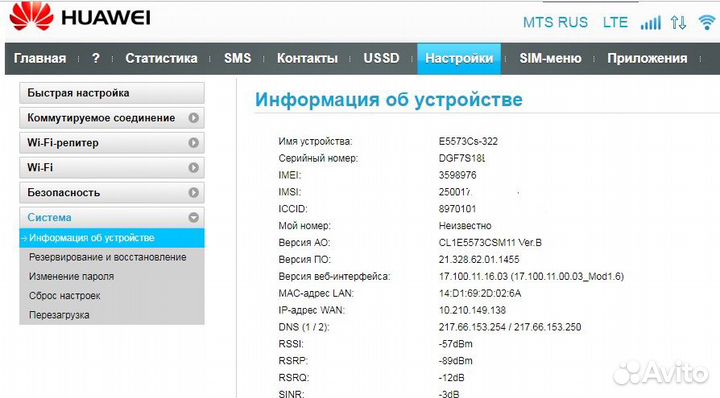Expand the Wi-Fi section arrow

(x=194, y=168)
